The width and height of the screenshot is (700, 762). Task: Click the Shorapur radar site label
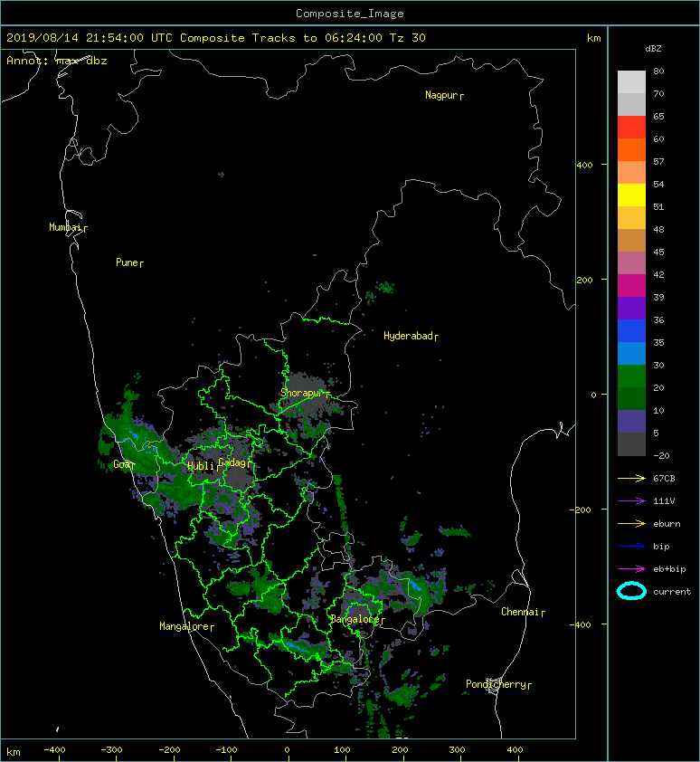(302, 393)
